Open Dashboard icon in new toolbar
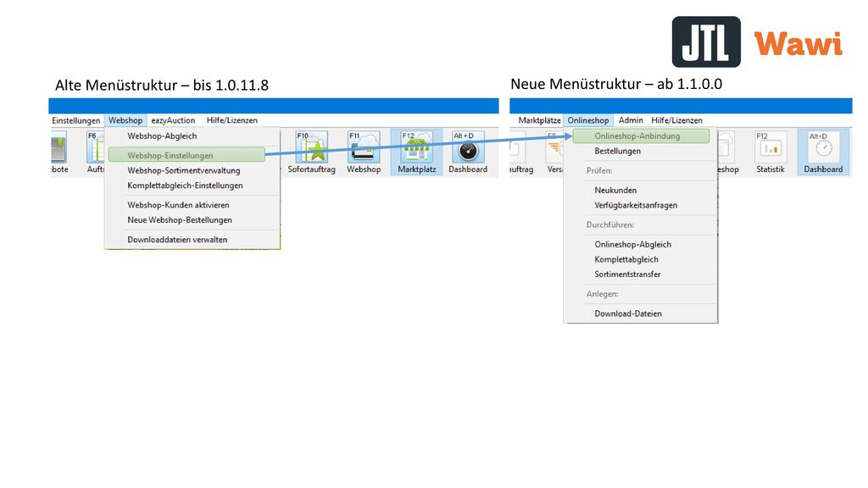This screenshot has width=868, height=488. click(x=823, y=152)
